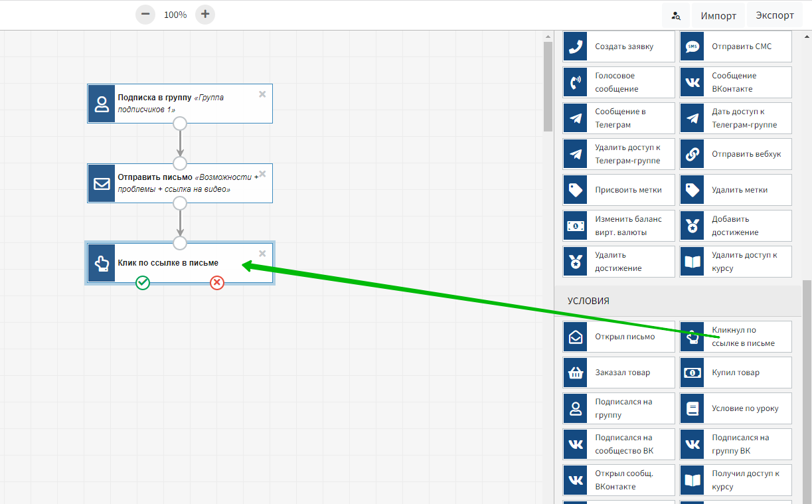Remove the Подписка в группу node

coord(262,94)
